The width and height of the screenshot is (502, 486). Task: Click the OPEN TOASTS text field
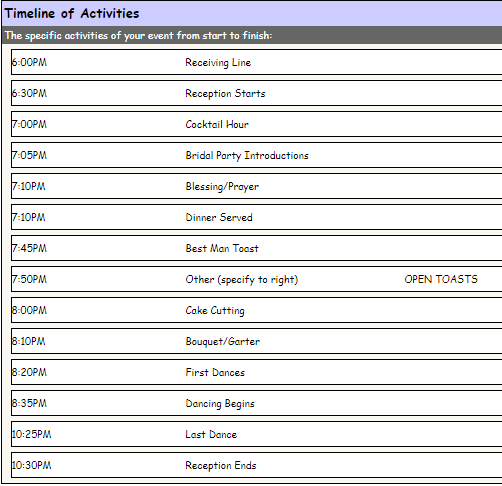coord(441,279)
